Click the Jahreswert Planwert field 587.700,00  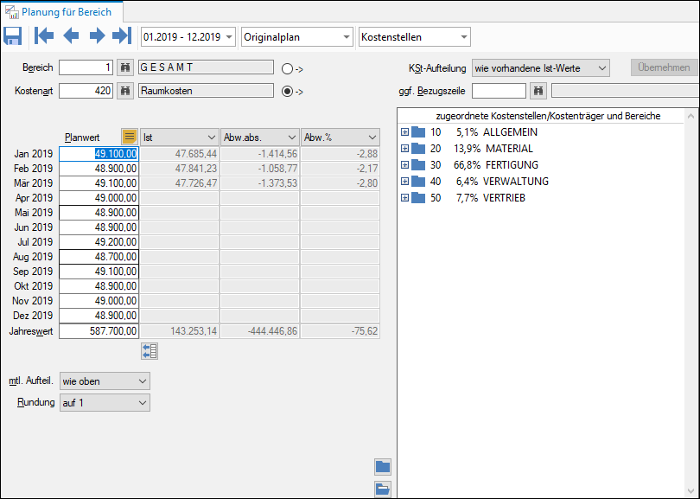(x=99, y=331)
